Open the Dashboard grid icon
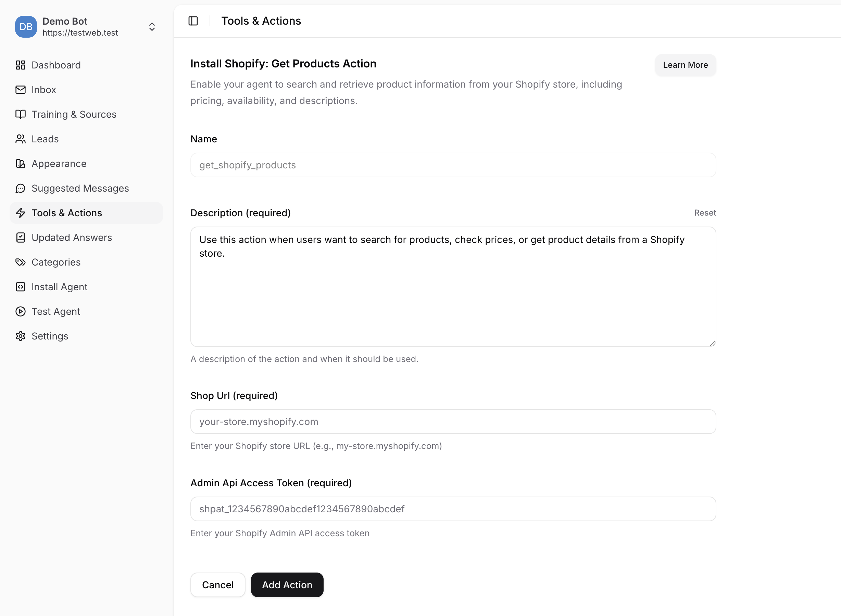The height and width of the screenshot is (616, 841). pos(21,65)
